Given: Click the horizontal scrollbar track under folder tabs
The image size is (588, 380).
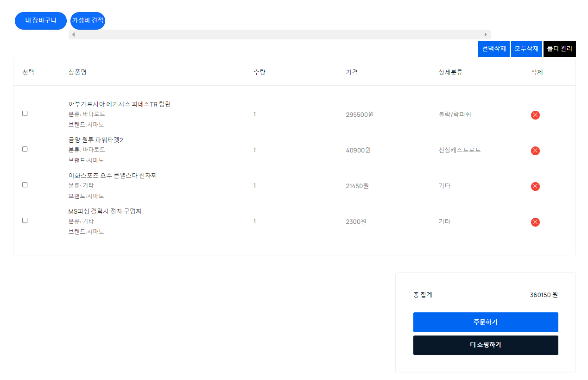Looking at the screenshot, I should (279, 35).
